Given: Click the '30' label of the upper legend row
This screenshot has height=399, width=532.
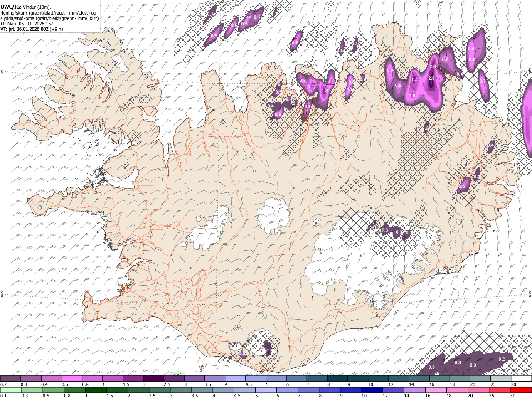Looking at the screenshot, I should [x=514, y=384].
